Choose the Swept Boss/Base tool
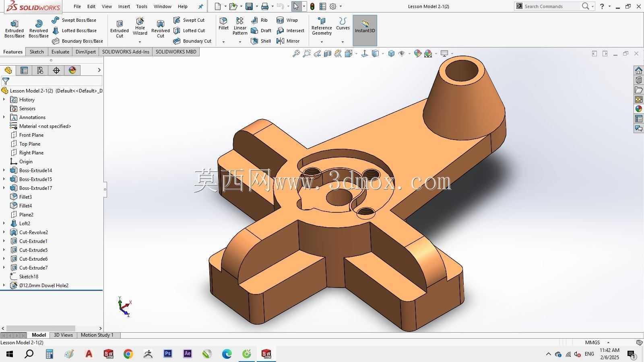 tap(74, 20)
